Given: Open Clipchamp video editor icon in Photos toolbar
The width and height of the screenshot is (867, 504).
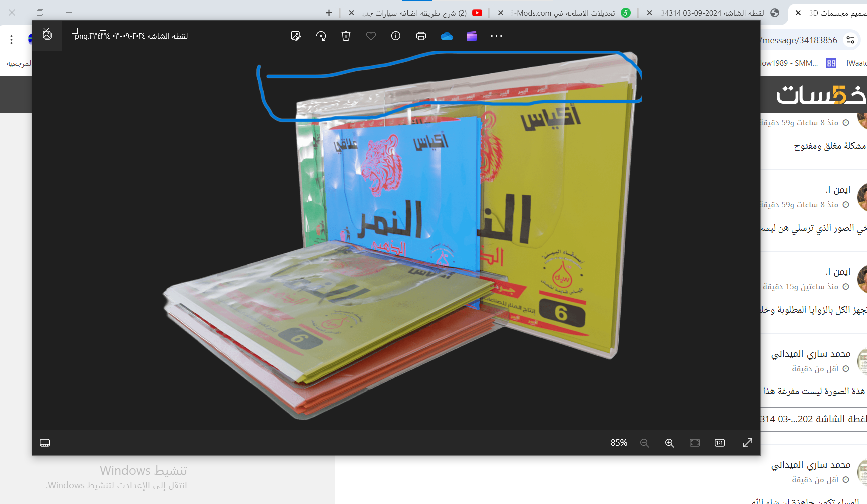Looking at the screenshot, I should (472, 36).
